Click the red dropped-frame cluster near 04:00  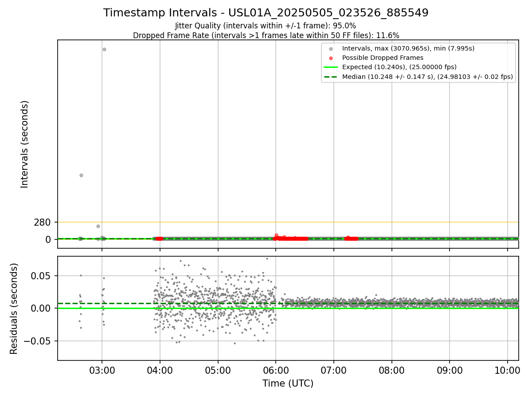tap(159, 239)
